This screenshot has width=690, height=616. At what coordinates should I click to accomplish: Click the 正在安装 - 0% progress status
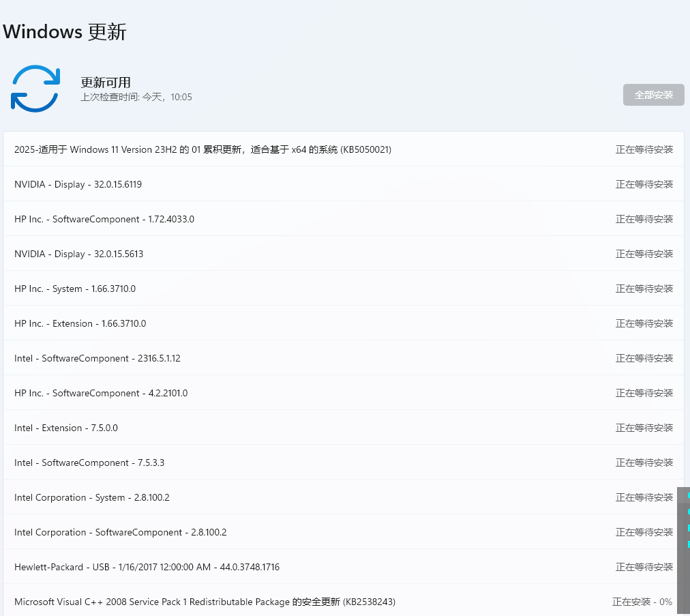(x=642, y=602)
